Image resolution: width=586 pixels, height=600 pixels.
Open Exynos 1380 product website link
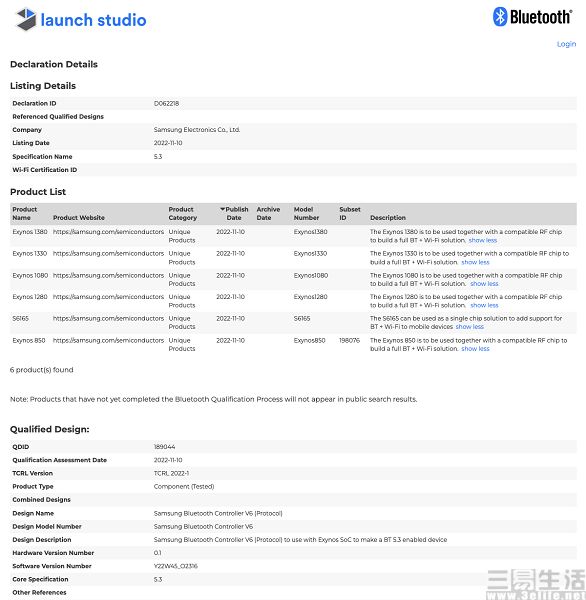pyautogui.click(x=108, y=232)
